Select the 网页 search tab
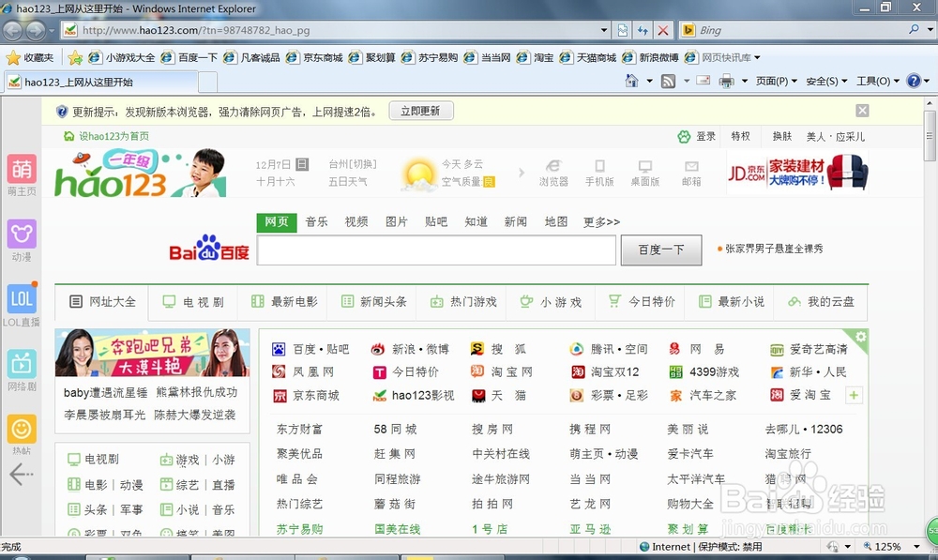938x560 pixels. point(277,222)
